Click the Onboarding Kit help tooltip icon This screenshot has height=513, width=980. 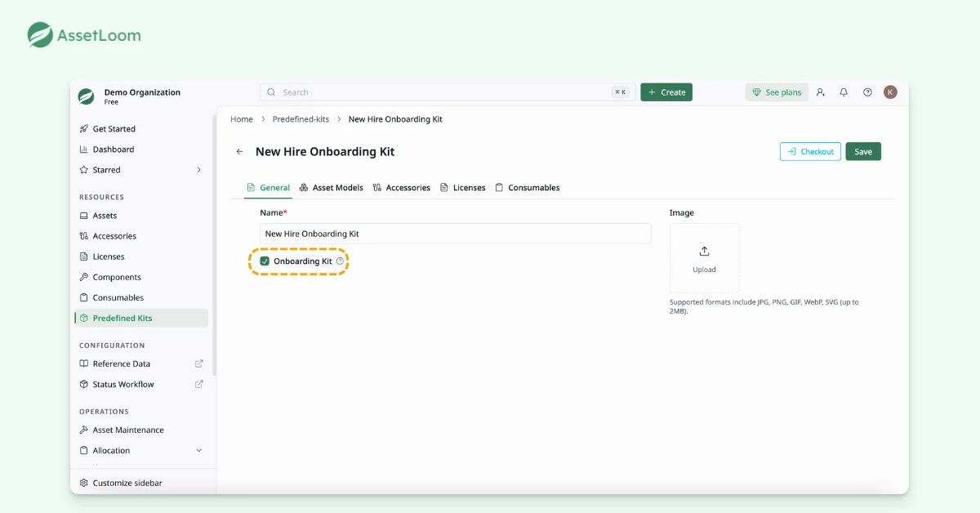pos(340,261)
